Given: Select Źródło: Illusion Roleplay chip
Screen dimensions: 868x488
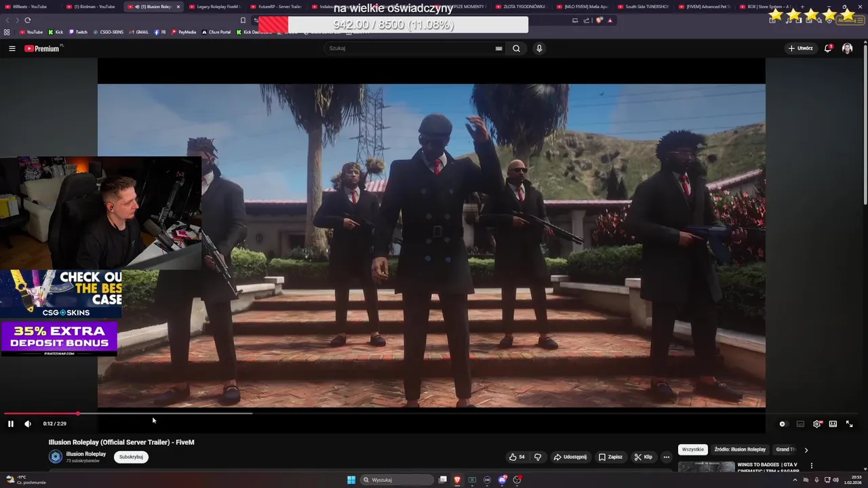Looking at the screenshot, I should click(740, 449).
